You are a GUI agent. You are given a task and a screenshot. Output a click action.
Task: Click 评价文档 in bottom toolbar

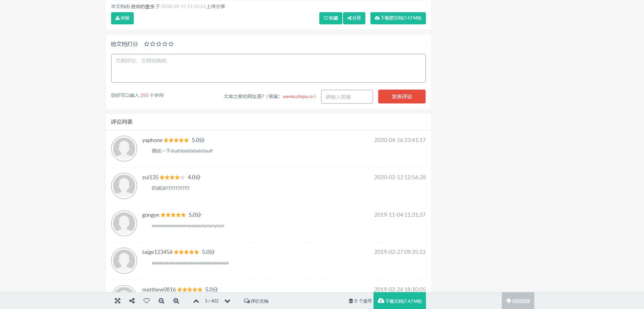[256, 301]
